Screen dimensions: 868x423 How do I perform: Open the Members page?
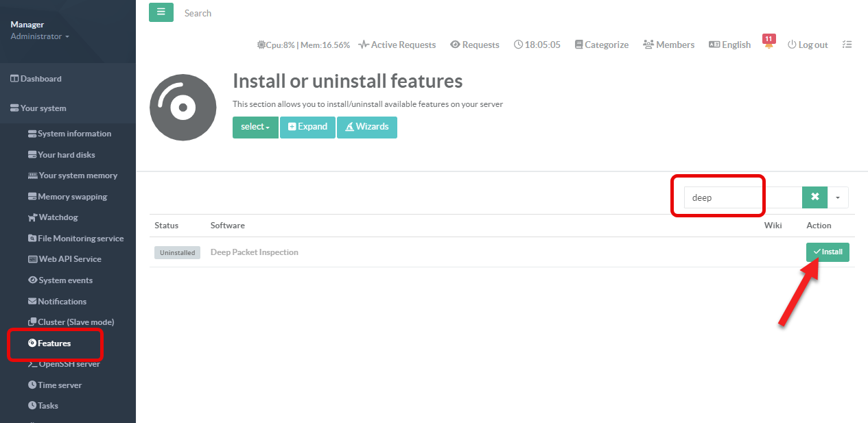coord(668,45)
